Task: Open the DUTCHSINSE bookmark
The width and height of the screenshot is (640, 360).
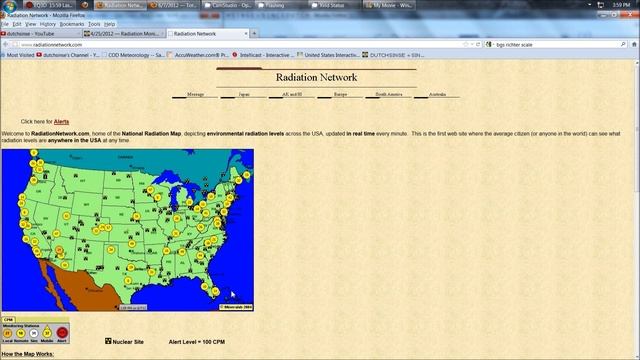Action: 393,55
